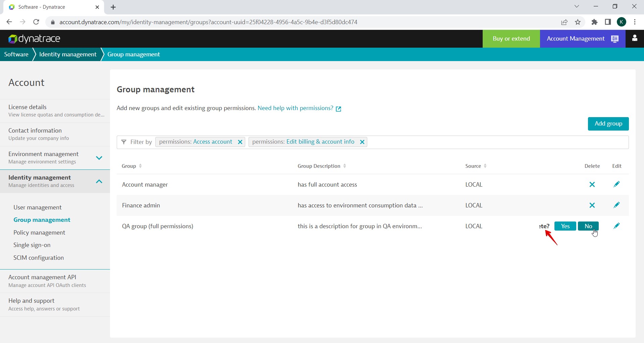Delete the Finance admin group

click(x=592, y=205)
